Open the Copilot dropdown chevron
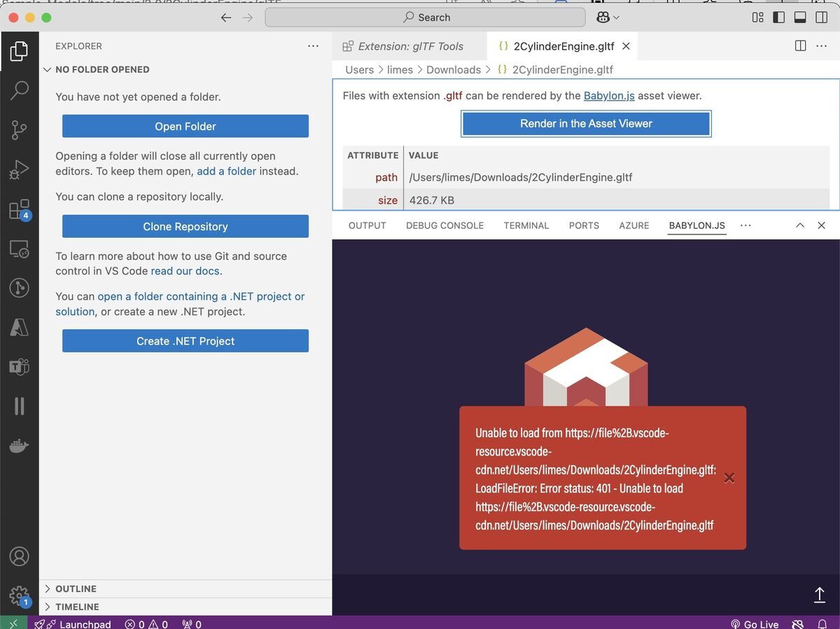This screenshot has height=629, width=840. (x=616, y=17)
